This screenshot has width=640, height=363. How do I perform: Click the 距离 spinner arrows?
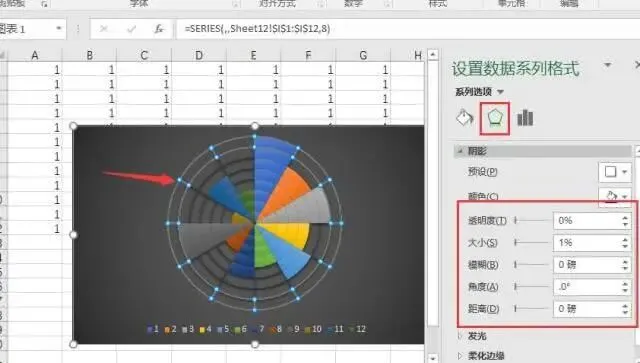click(625, 309)
